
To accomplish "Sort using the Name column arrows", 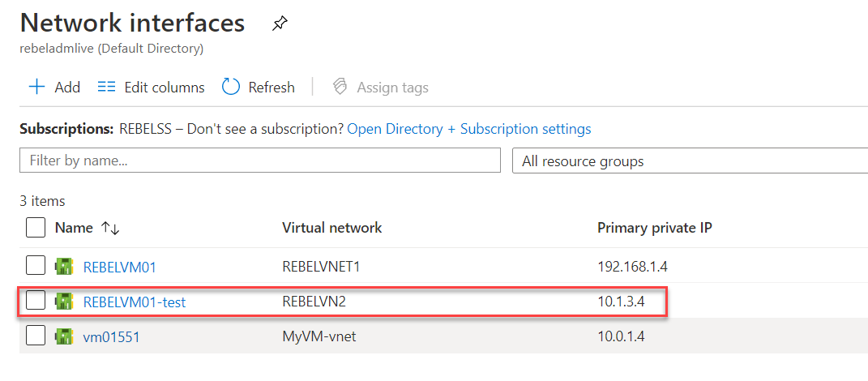I will pos(110,228).
